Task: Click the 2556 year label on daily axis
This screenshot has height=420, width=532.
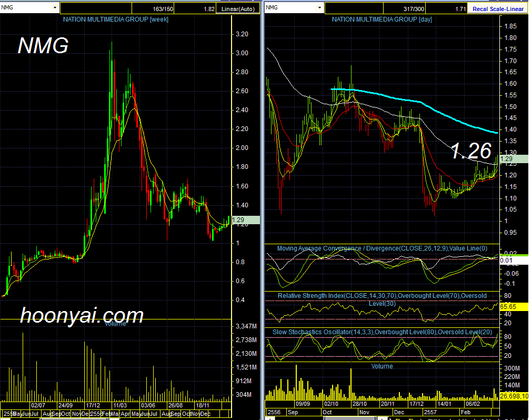Action: point(274,412)
